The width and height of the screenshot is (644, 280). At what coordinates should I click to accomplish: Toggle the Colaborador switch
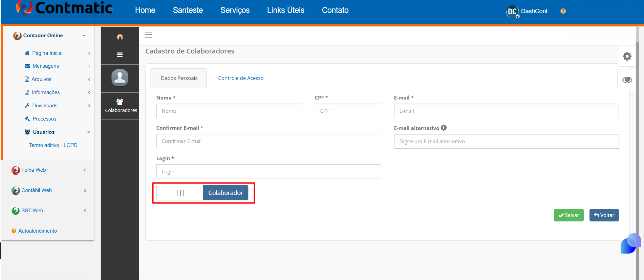[202, 193]
